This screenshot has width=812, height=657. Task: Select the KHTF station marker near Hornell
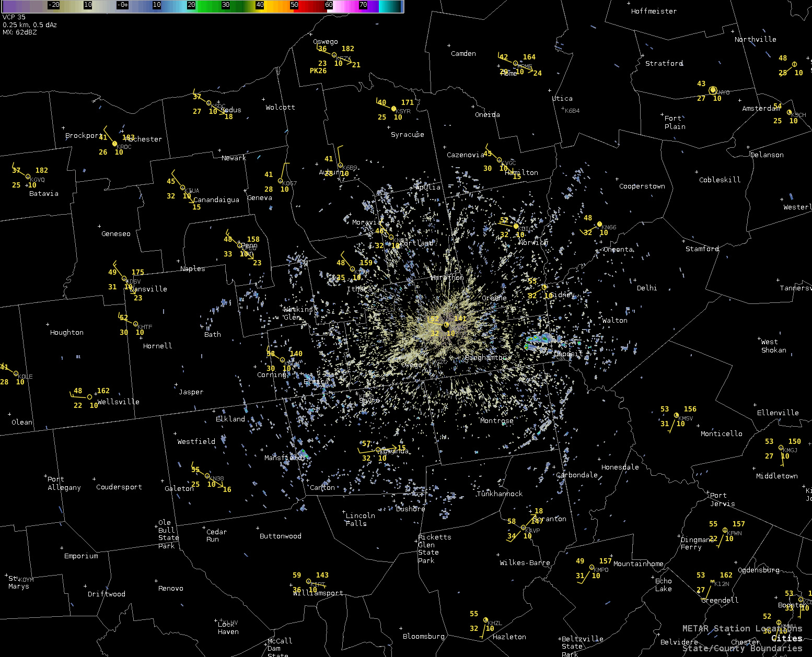coord(135,324)
